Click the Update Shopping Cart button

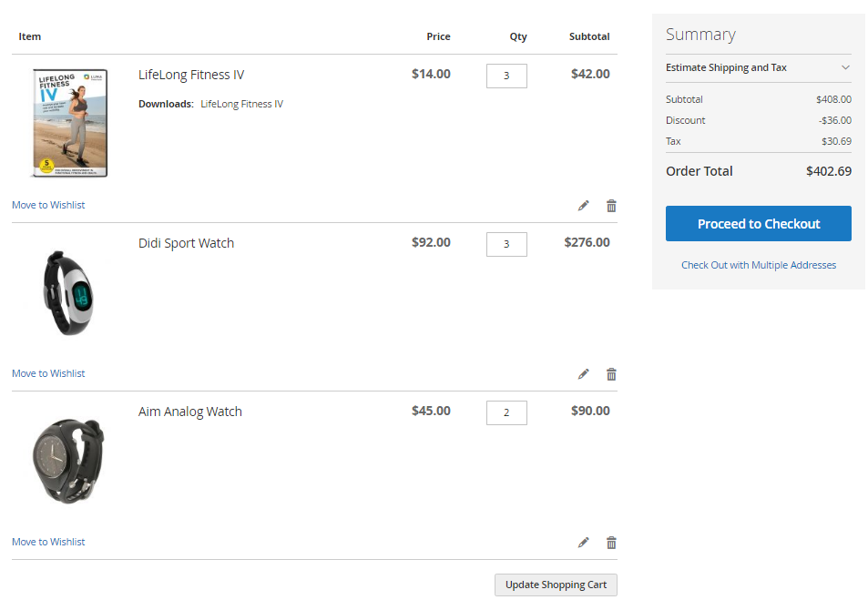(x=556, y=585)
